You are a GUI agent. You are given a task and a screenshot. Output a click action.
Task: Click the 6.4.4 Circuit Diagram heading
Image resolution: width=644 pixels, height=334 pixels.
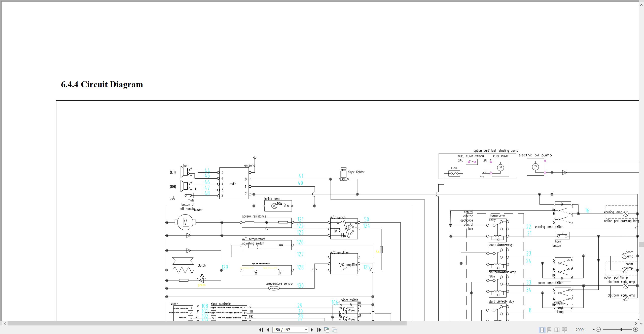coord(102,85)
